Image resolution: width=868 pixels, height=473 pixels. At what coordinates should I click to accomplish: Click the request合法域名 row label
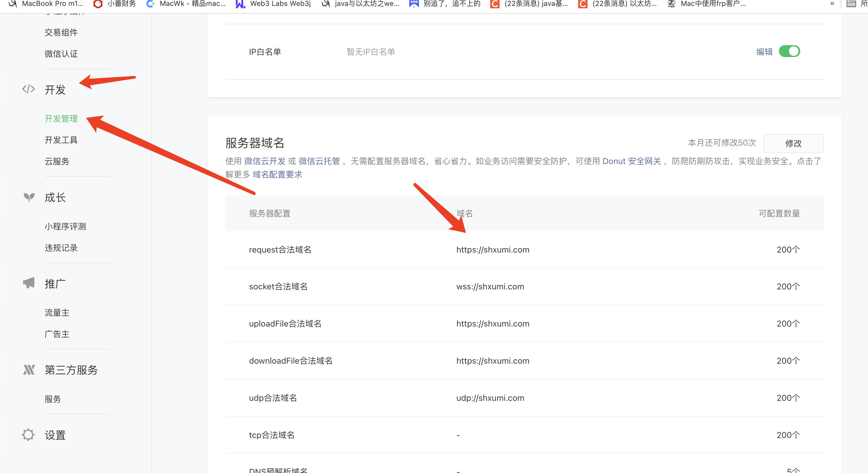click(x=280, y=250)
